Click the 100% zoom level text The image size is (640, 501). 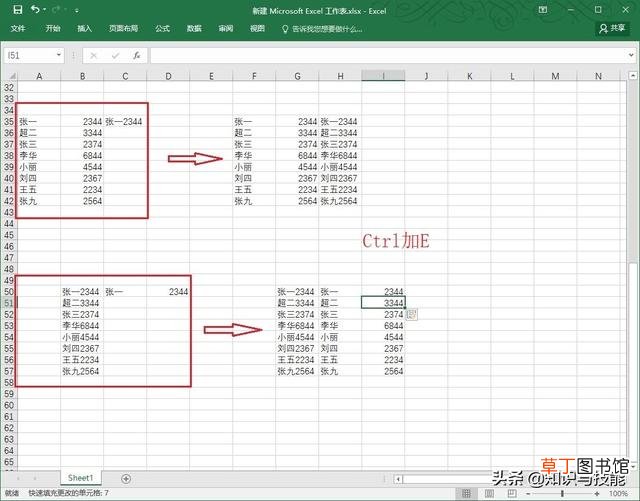pyautogui.click(x=618, y=494)
